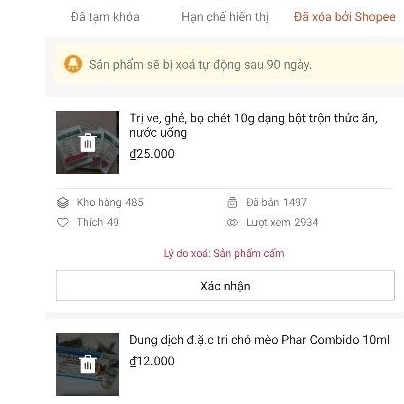Viewport: 404px width, 404px height.
Task: Open the "Đã tạm khóa" tab
Action: tap(105, 17)
